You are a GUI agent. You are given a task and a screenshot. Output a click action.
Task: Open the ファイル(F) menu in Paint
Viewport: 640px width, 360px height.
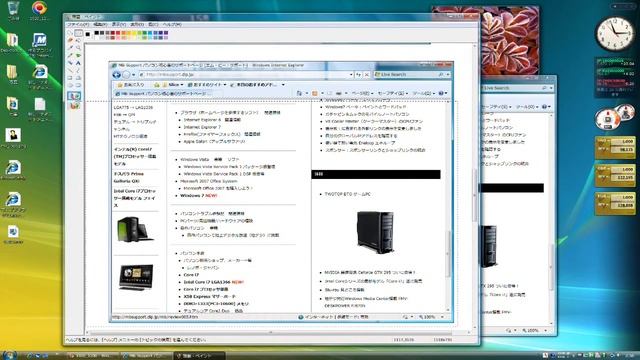[x=78, y=24]
